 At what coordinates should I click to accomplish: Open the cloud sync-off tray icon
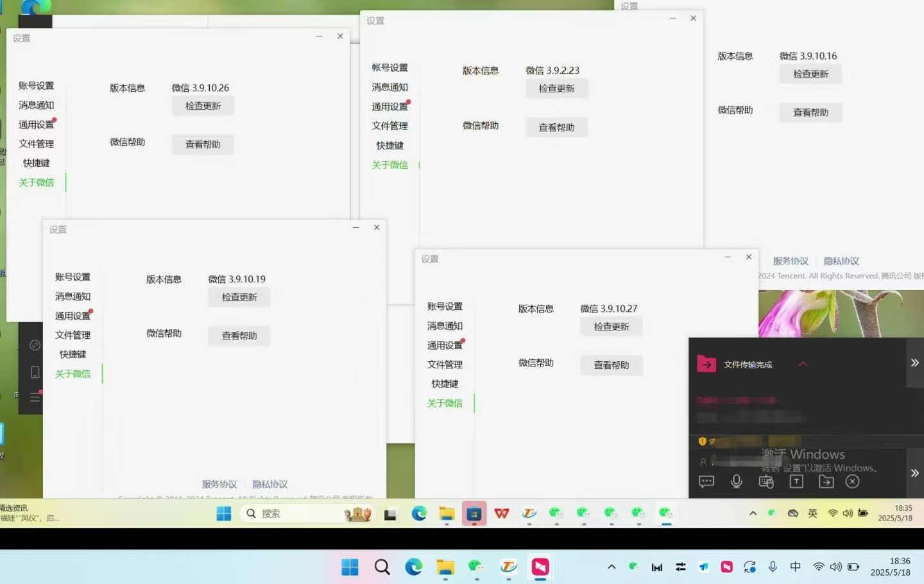tap(793, 513)
